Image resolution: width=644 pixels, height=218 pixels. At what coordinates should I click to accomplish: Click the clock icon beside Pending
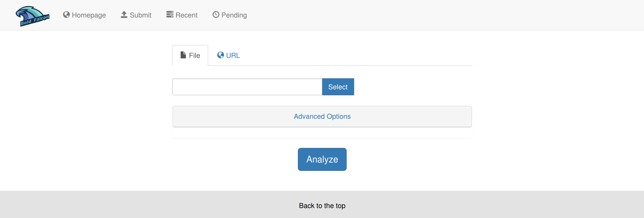click(x=216, y=15)
